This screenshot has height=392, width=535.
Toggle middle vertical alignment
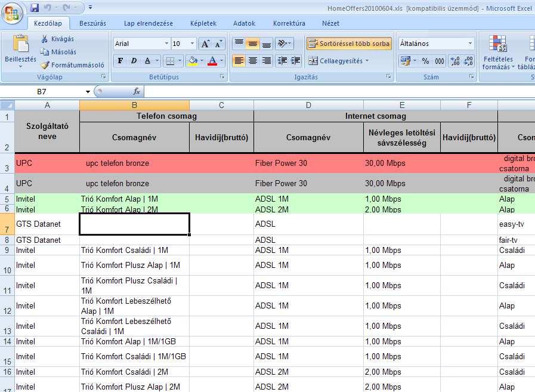tap(252, 44)
